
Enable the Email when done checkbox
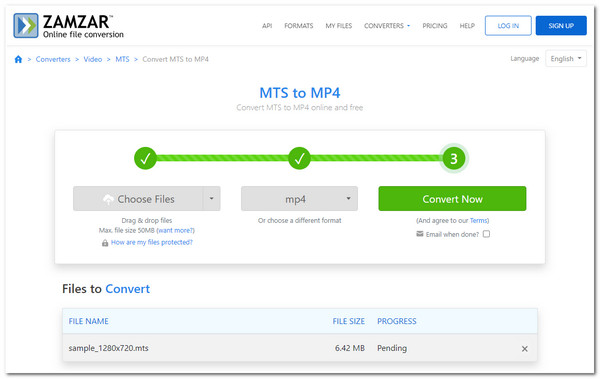[486, 234]
